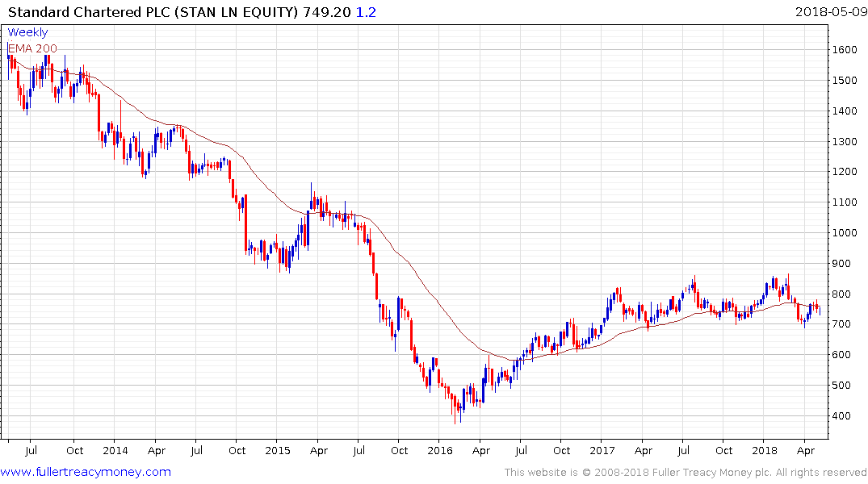The height and width of the screenshot is (484, 868).
Task: Click the 500 price axis label
Action: 841,386
